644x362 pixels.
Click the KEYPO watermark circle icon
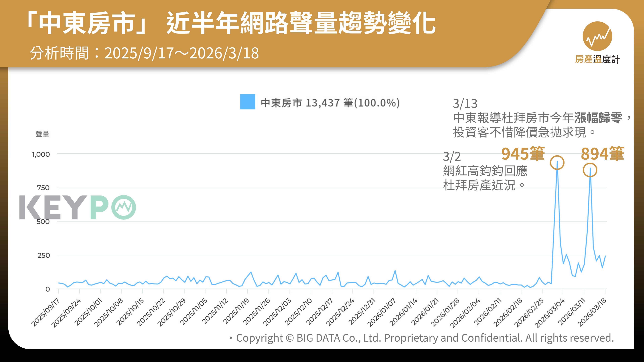(x=123, y=207)
